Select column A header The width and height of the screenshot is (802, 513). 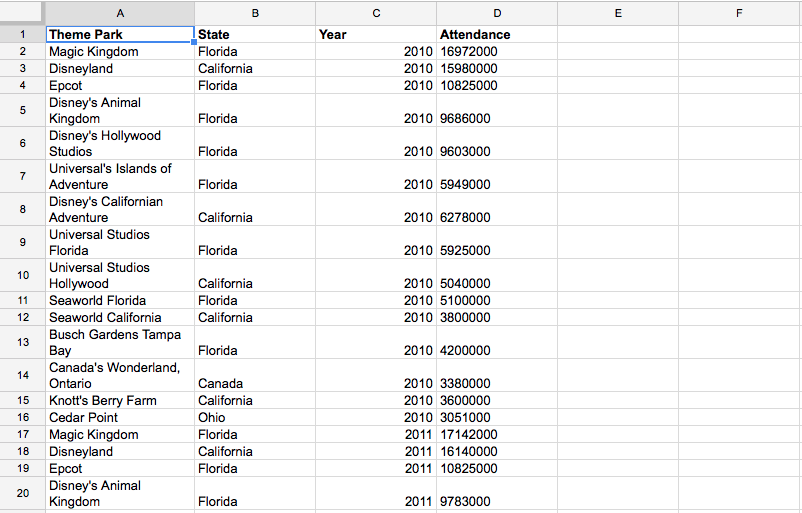(x=120, y=13)
